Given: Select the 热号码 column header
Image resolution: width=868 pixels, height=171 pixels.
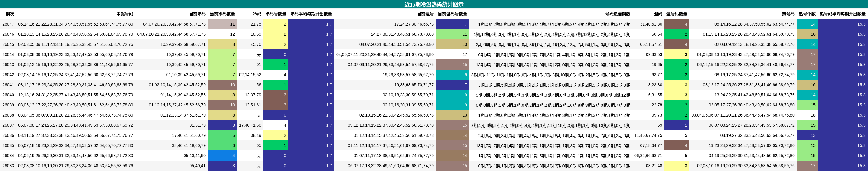Looking at the screenshot, I should [788, 14].
